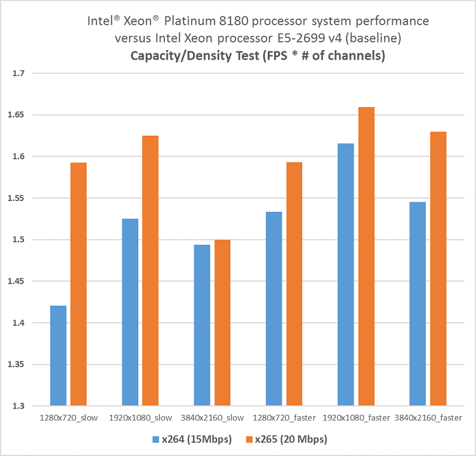Select the orange x265 bar for 1280x720_faster
The height and width of the screenshot is (456, 476).
294,284
